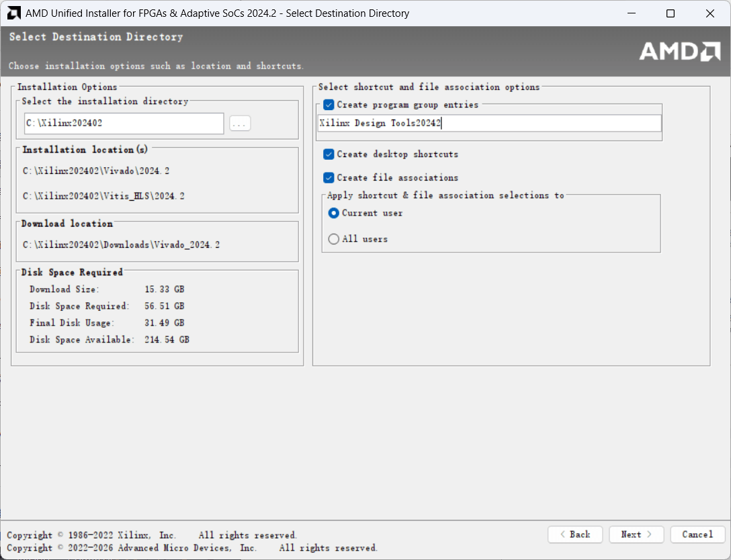Click the AMD icon in the title bar
The height and width of the screenshot is (560, 731).
[13, 13]
